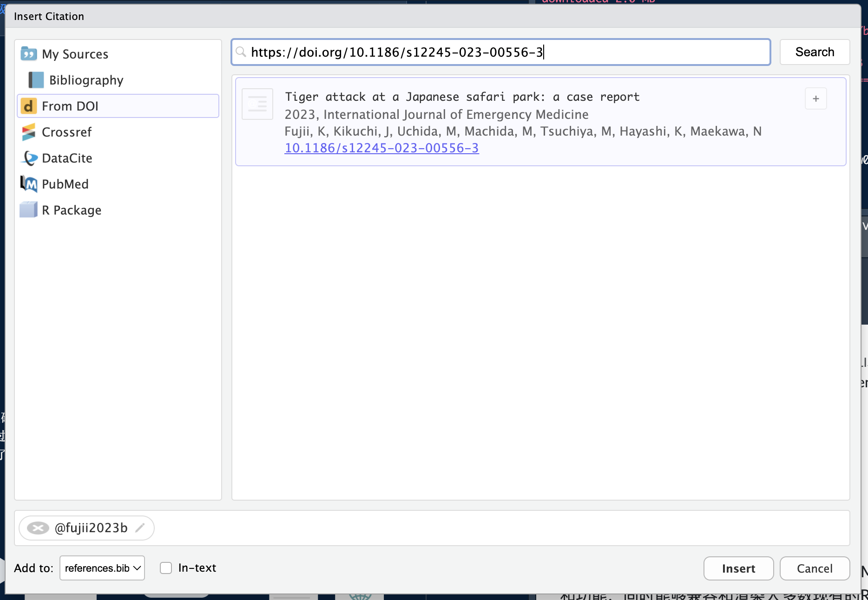Click the document thumbnail of the search result

[257, 104]
